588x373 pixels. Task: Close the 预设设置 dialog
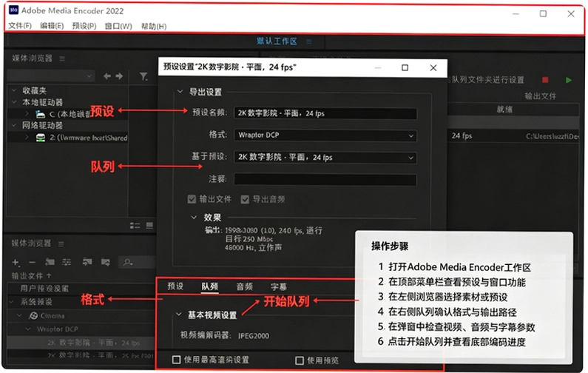[x=433, y=68]
